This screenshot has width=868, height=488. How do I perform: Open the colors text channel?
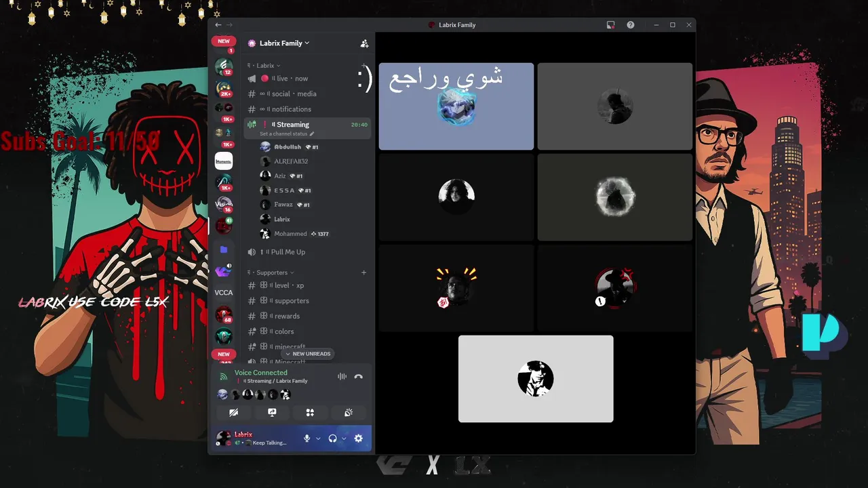(308, 332)
